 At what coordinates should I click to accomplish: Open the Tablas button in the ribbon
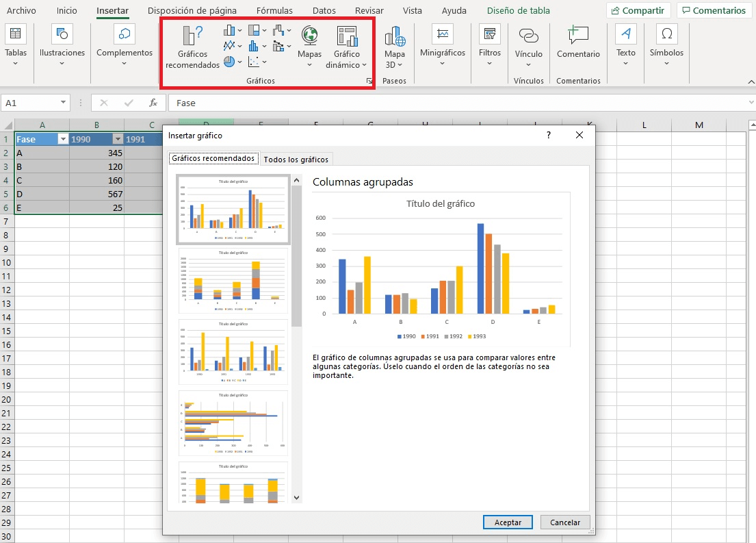tap(16, 46)
